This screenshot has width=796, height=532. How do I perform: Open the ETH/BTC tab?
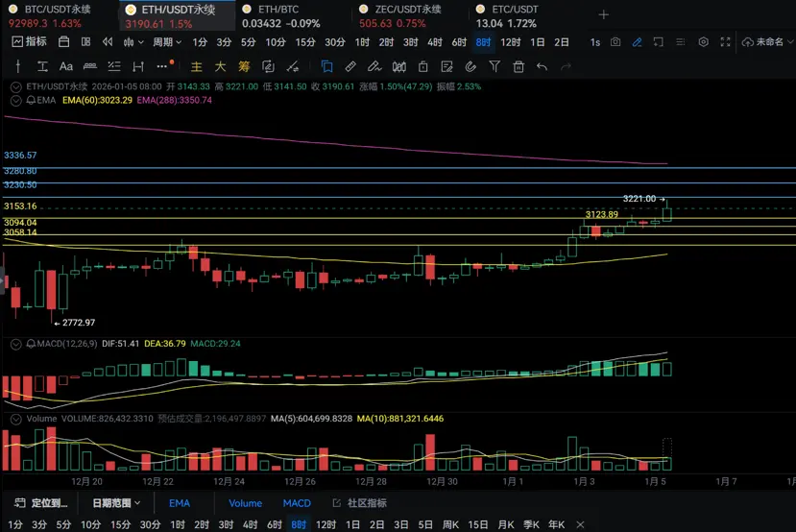click(x=292, y=15)
